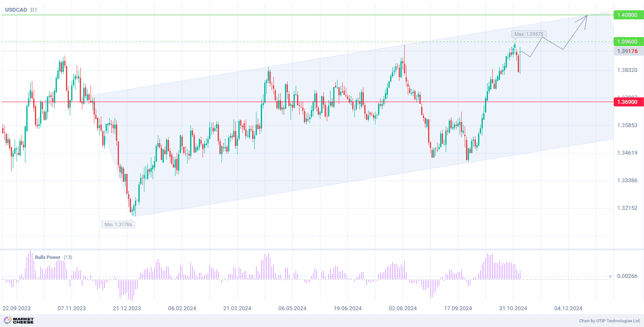The width and height of the screenshot is (644, 327).
Task: Select the 02.08.2024 date on time axis
Action: pyautogui.click(x=403, y=308)
